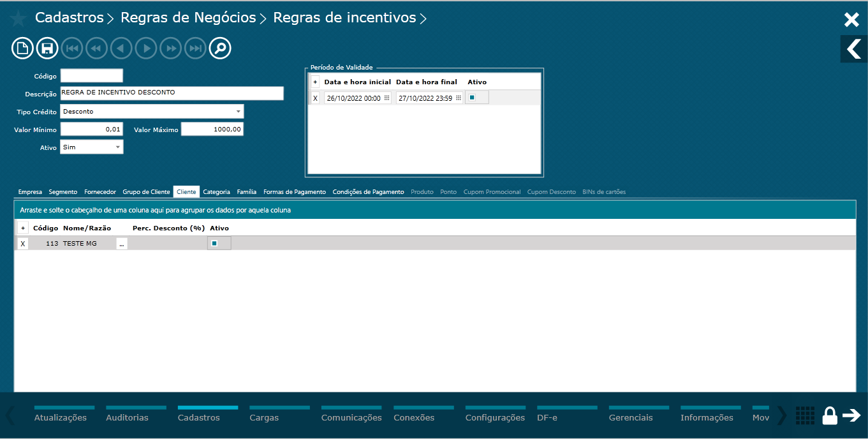Delete the TESTE MG client row

[x=23, y=244]
